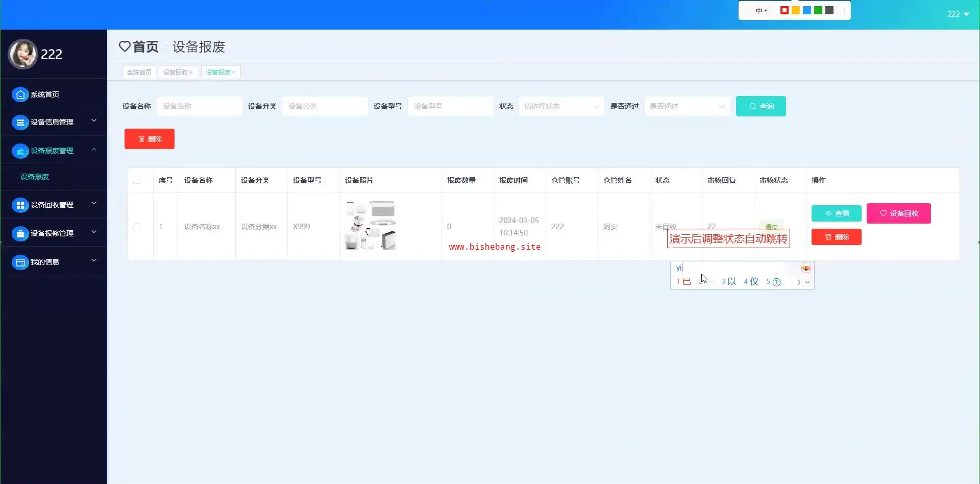This screenshot has width=980, height=484.
Task: Click the user avatar picture
Action: [23, 54]
